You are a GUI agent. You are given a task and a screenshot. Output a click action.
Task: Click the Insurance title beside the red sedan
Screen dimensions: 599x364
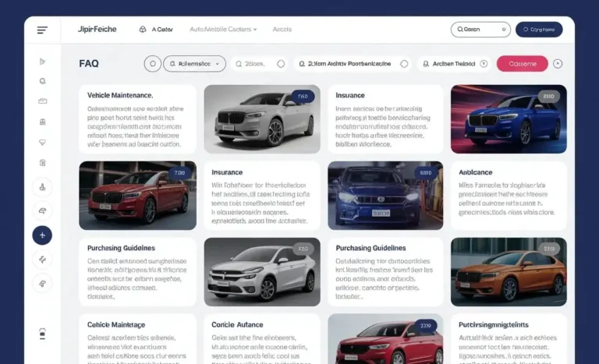(227, 172)
